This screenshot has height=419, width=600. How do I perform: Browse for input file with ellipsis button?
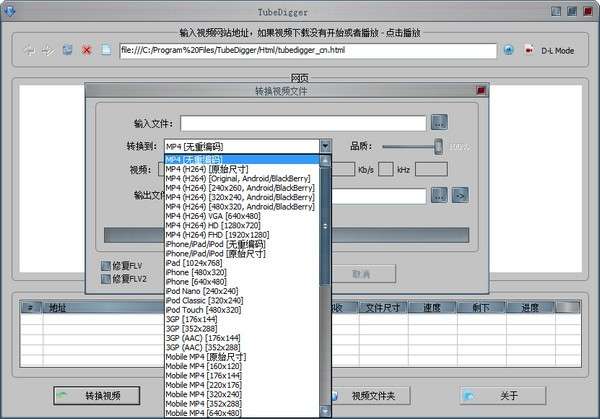pyautogui.click(x=439, y=122)
